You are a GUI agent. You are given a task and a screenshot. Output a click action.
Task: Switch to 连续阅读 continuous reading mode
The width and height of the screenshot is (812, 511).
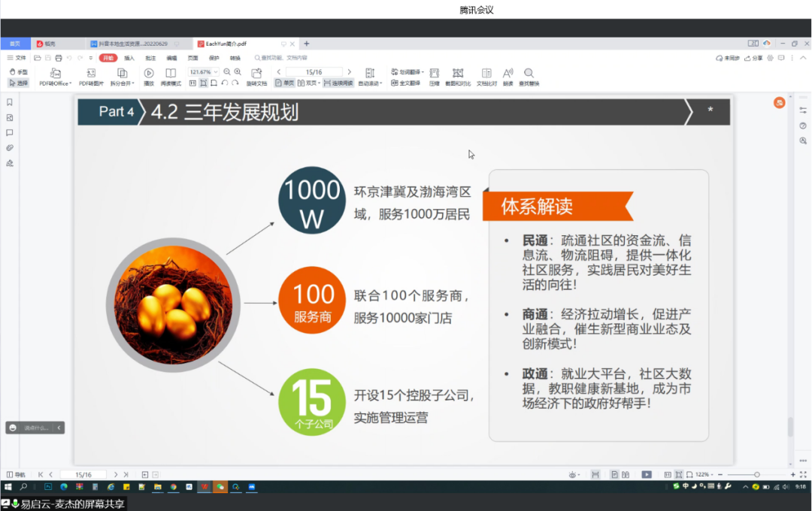coord(338,83)
